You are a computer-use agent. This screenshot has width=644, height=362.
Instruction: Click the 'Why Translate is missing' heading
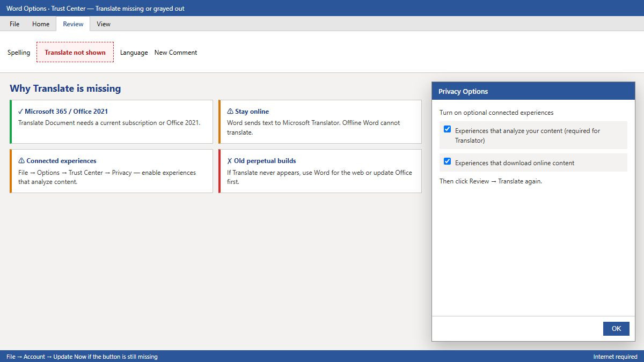(65, 88)
